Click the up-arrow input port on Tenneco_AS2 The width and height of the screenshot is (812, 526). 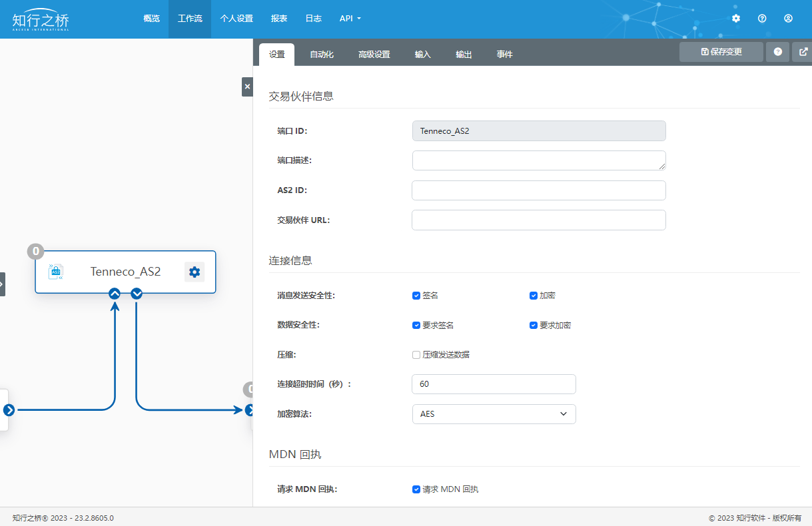pos(115,293)
